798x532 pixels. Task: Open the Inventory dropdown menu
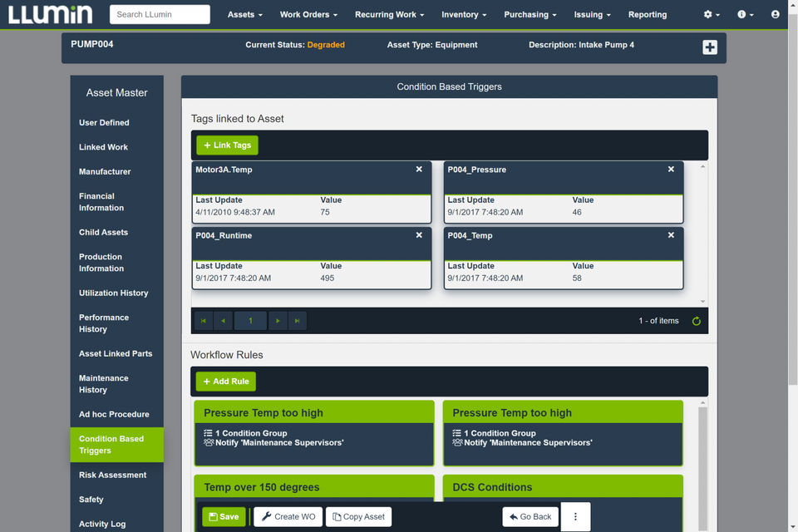tap(464, 15)
